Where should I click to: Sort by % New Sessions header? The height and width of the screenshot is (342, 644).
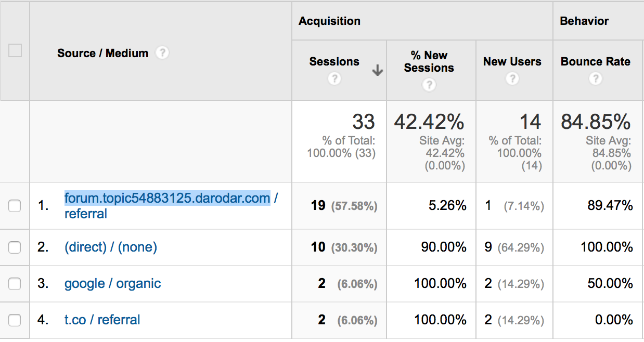(x=429, y=62)
